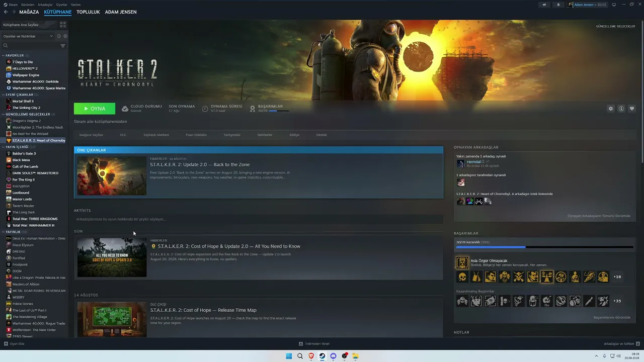The width and height of the screenshot is (644, 362).
Task: Open Arkadaşlar ve Sohbet panel
Action: click(621, 344)
